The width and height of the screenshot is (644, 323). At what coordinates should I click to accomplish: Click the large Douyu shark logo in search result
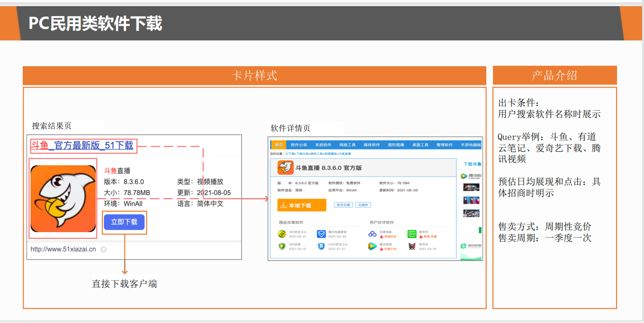point(63,199)
